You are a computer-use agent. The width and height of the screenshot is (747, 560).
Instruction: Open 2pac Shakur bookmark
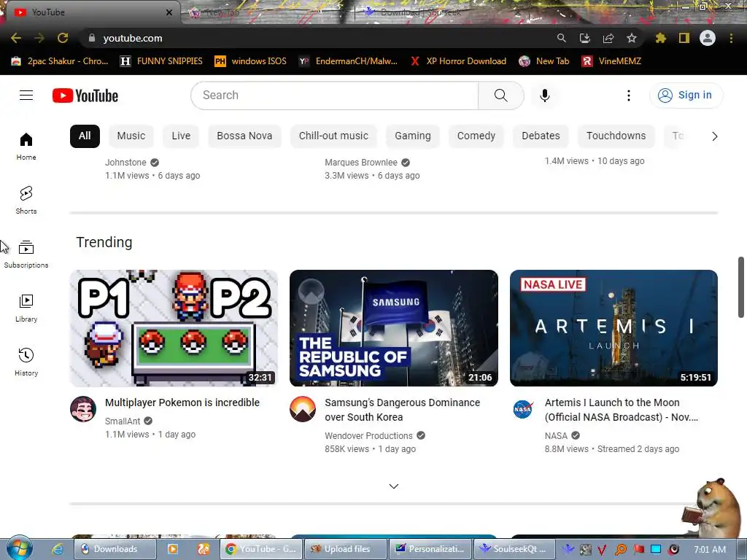click(x=60, y=61)
